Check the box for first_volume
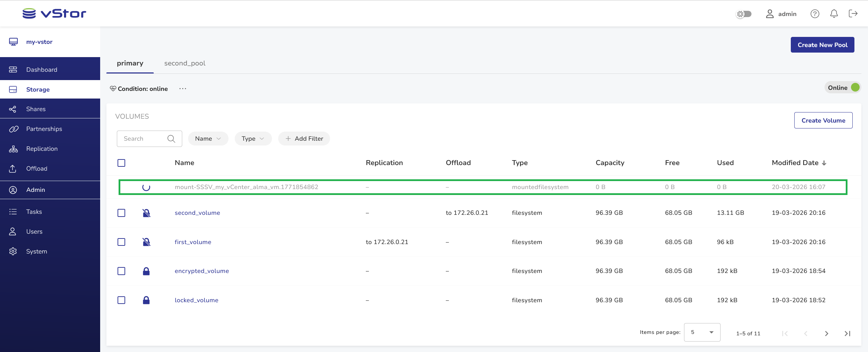The width and height of the screenshot is (868, 352). 121,242
